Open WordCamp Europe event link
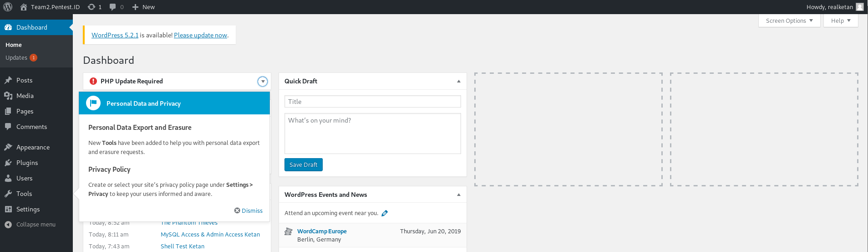This screenshot has height=252, width=868. pos(322,231)
